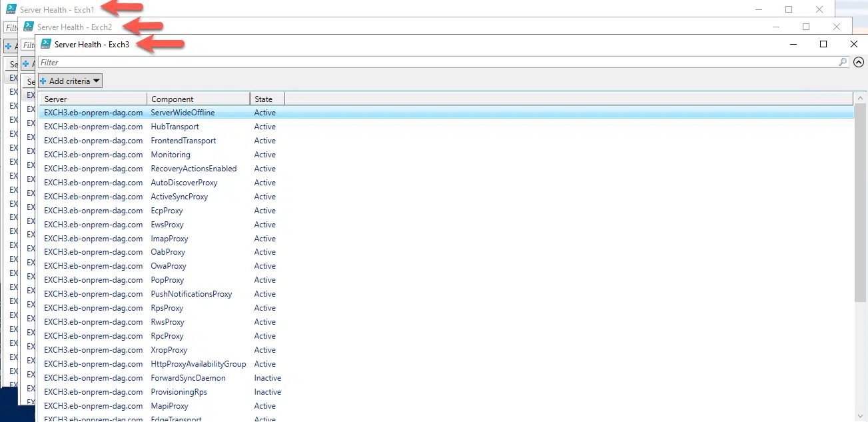Image resolution: width=868 pixels, height=422 pixels.
Task: Click the server name in the OwaProxy row
Action: click(x=93, y=266)
